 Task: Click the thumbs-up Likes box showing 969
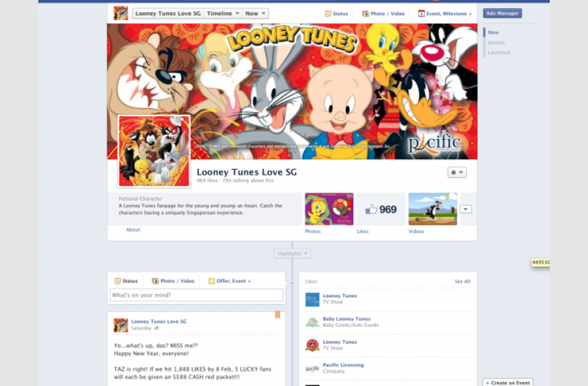point(381,209)
